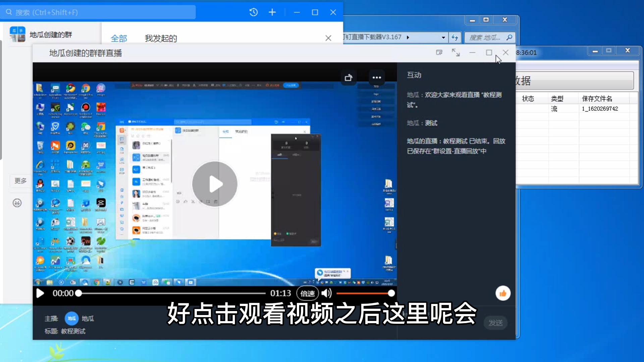Click the orange volume slider
The image size is (644, 362).
click(x=364, y=293)
